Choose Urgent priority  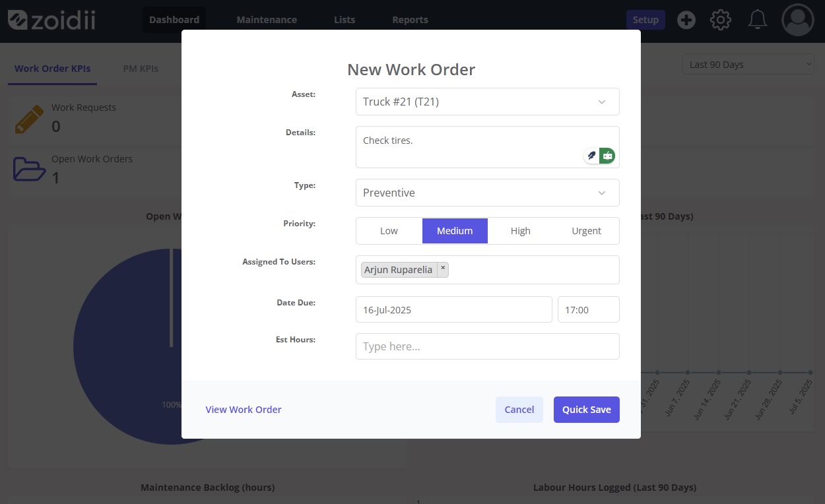(x=586, y=231)
